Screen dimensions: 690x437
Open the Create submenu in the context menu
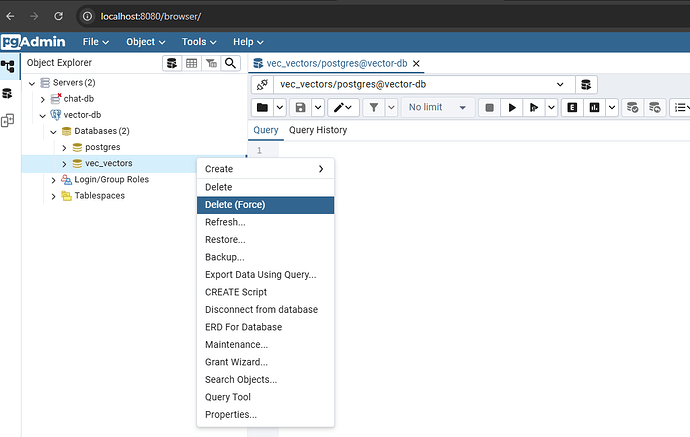[x=265, y=169]
